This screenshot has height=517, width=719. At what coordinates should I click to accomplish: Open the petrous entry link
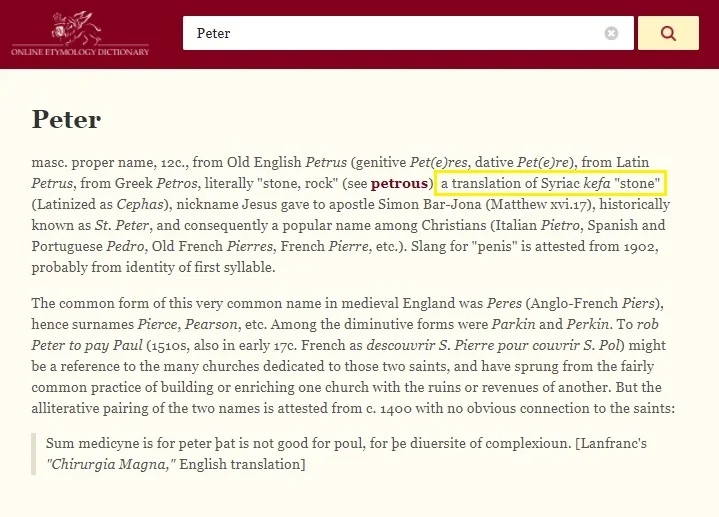(399, 183)
